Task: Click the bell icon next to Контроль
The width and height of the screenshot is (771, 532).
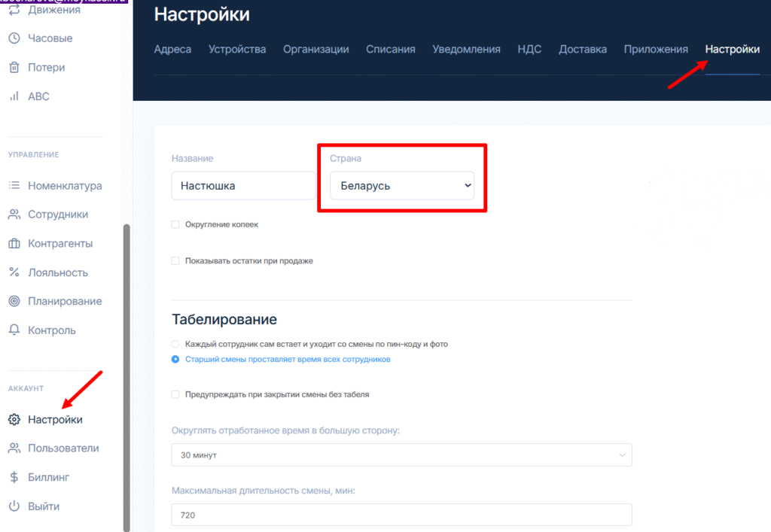Action: (14, 330)
